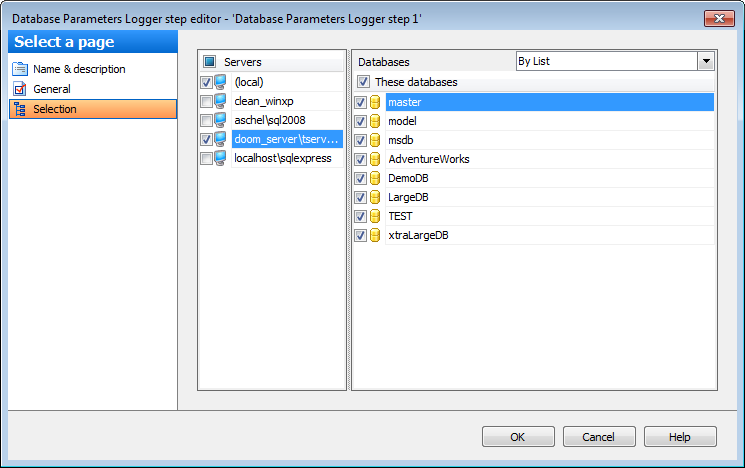Select the (local) server name
The height and width of the screenshot is (468, 745).
[249, 82]
